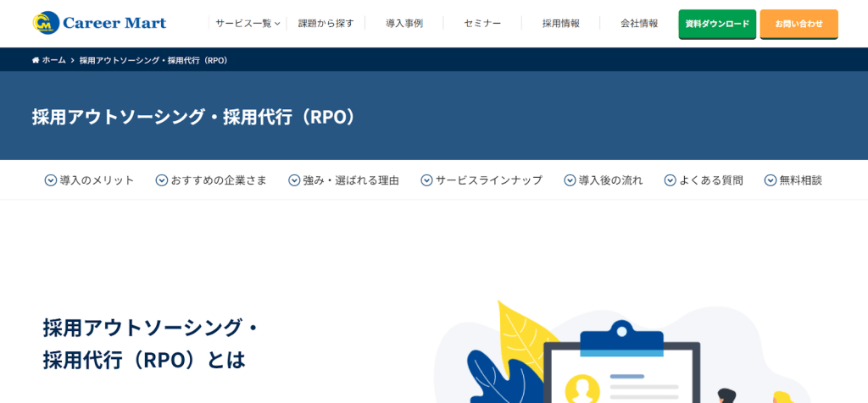
Task: Click circled chevron icon beside 無料相談
Action: [771, 180]
